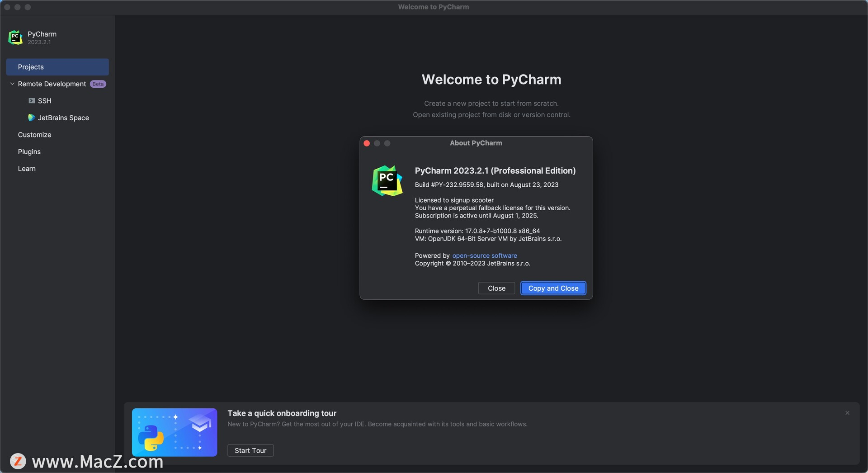868x473 pixels.
Task: Click the Copyright 2010–2023 JetBrains line
Action: pos(472,263)
